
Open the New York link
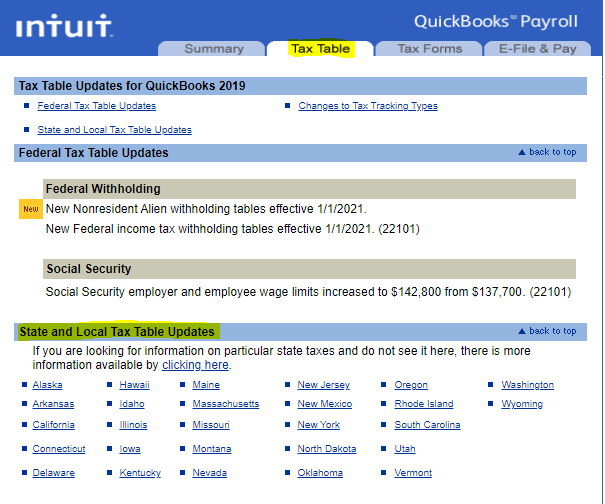pos(319,425)
